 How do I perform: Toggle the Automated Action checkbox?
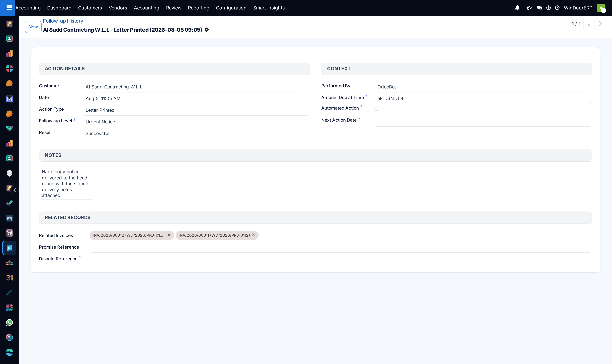(x=377, y=108)
